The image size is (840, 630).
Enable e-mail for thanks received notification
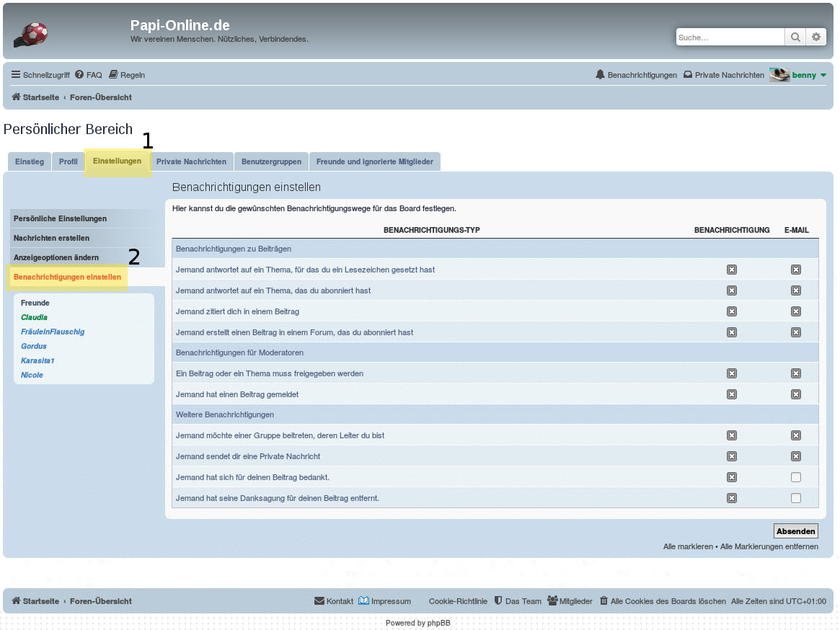point(796,477)
